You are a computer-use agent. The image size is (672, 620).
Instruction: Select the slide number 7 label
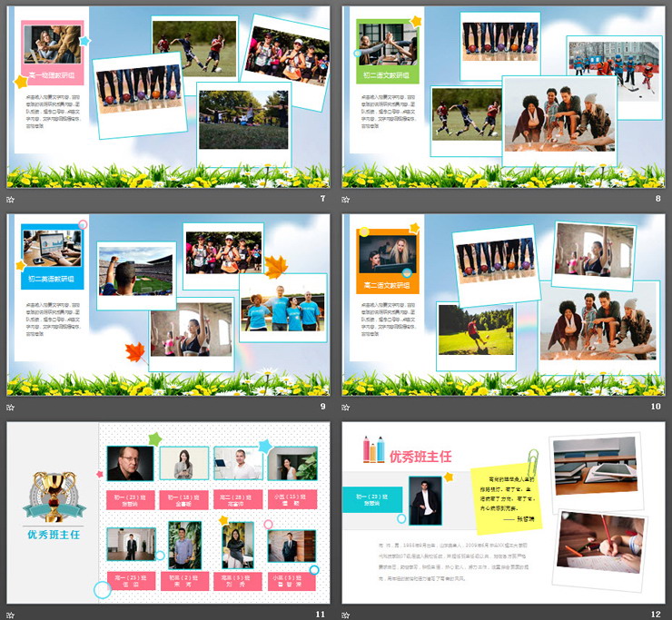pos(321,199)
